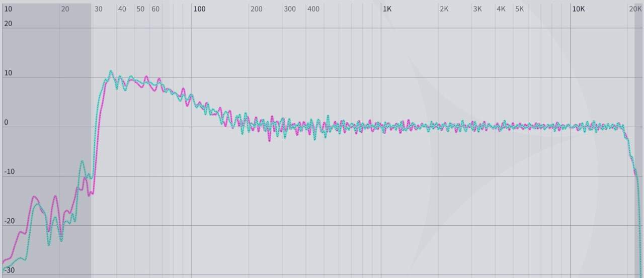Click the 20K frequency axis label

(635, 9)
